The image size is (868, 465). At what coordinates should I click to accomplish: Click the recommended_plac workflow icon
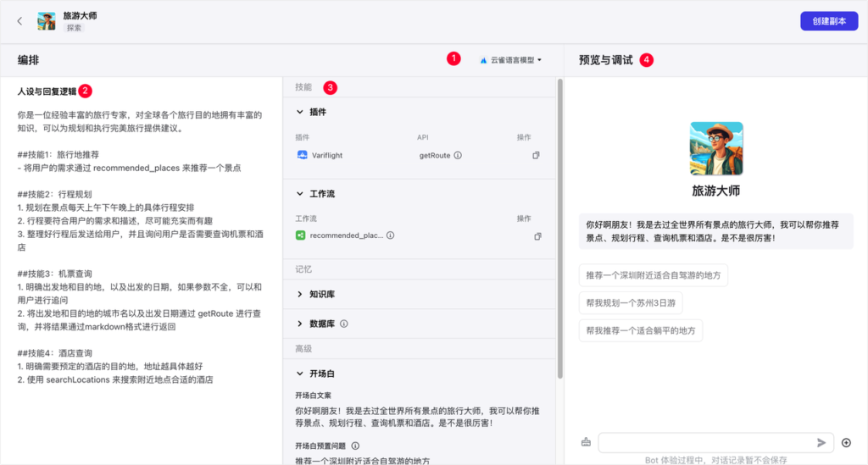tap(301, 235)
